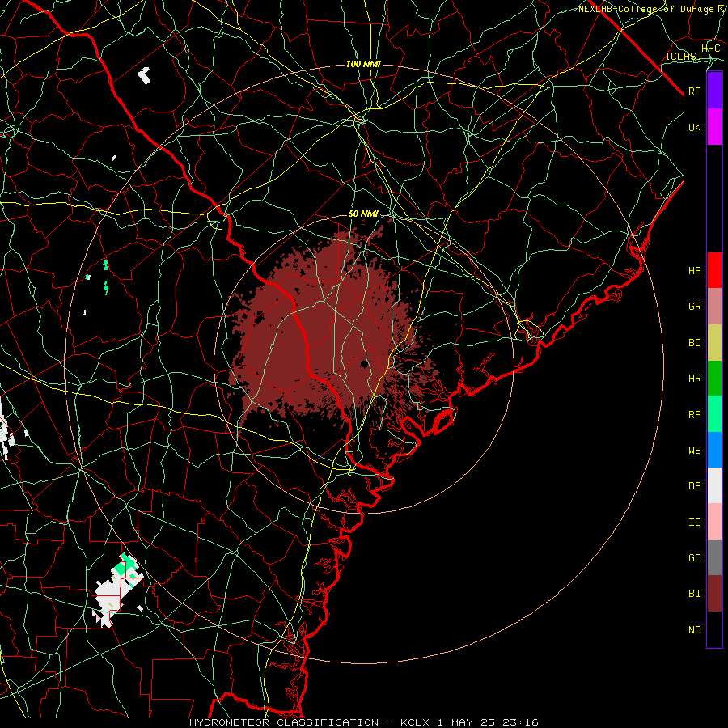This screenshot has width=728, height=728.
Task: Pick the HR green legend swatch
Action: click(714, 379)
